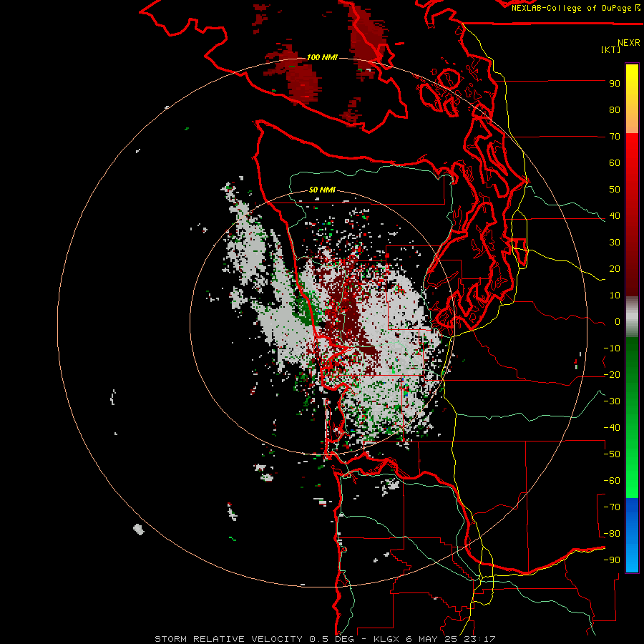Click the "NEXR" label above the color scale
Screen dimensions: 644x644
point(629,43)
